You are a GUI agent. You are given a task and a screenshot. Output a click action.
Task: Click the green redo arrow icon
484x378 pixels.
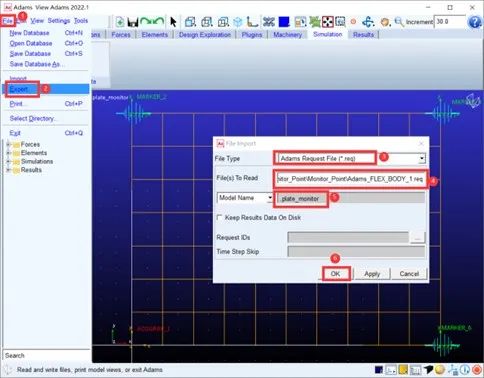pyautogui.click(x=146, y=22)
